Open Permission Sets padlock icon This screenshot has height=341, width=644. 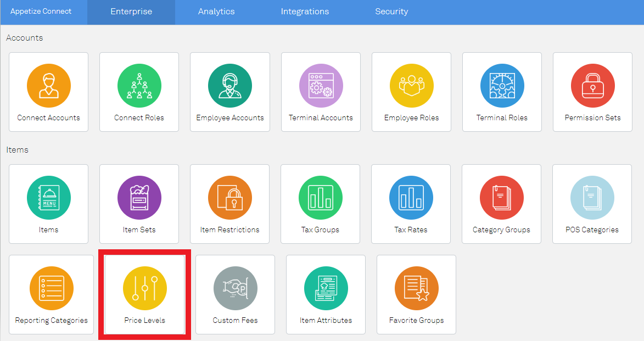pyautogui.click(x=592, y=86)
